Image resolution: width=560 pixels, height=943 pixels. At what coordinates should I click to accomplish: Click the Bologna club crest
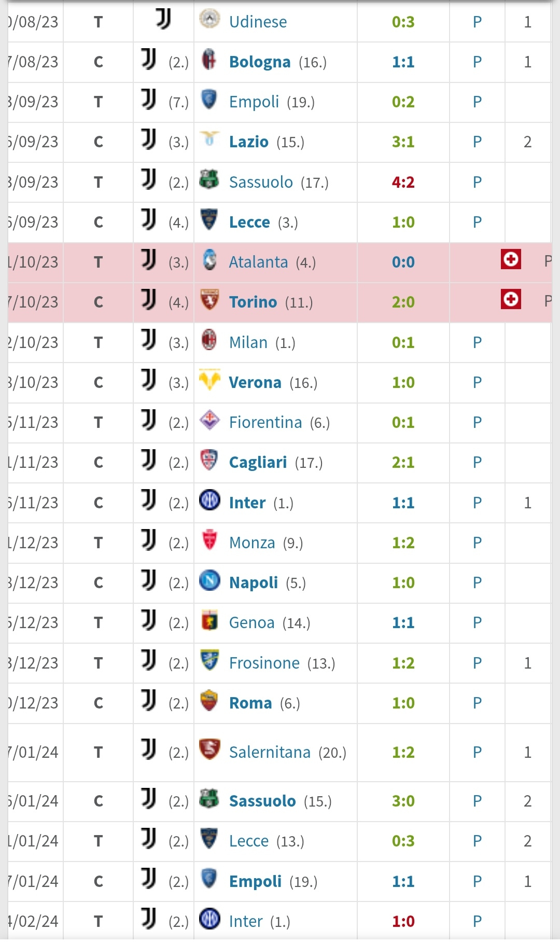click(x=209, y=60)
